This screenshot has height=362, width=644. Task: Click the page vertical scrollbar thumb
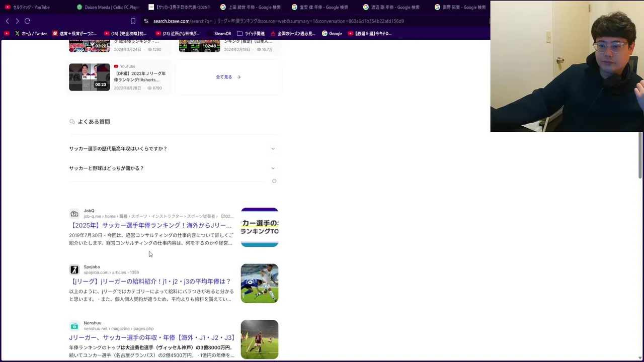click(x=640, y=155)
